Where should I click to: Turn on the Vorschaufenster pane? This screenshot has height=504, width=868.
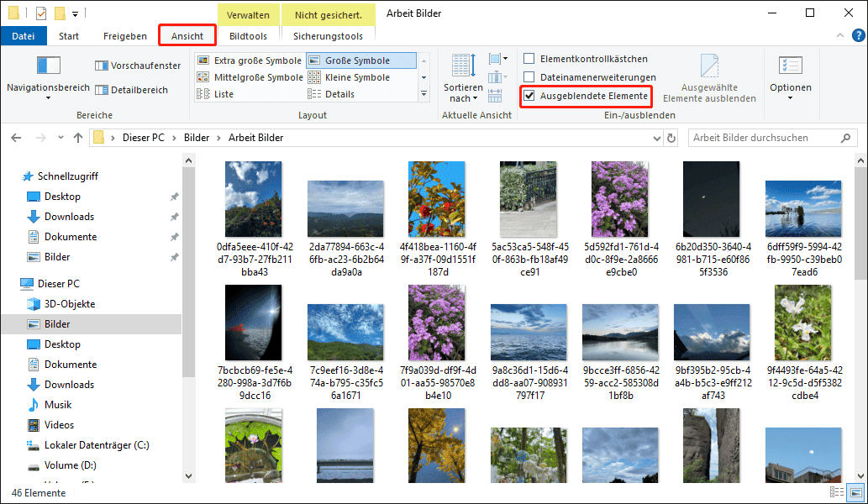(139, 66)
